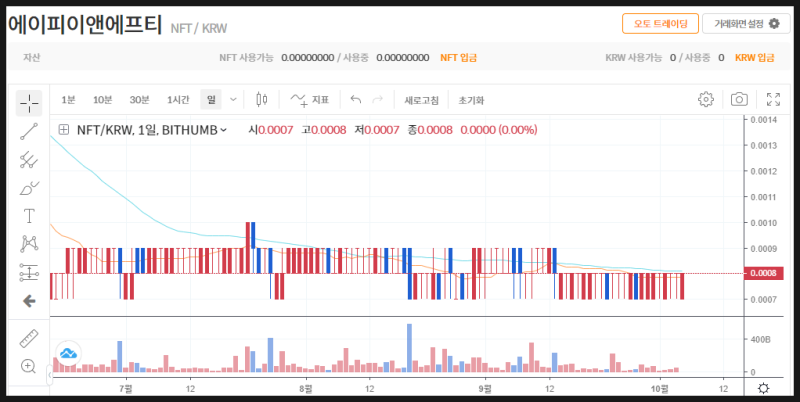Image resolution: width=800 pixels, height=402 pixels.
Task: Select the 30분 interval
Action: click(139, 100)
